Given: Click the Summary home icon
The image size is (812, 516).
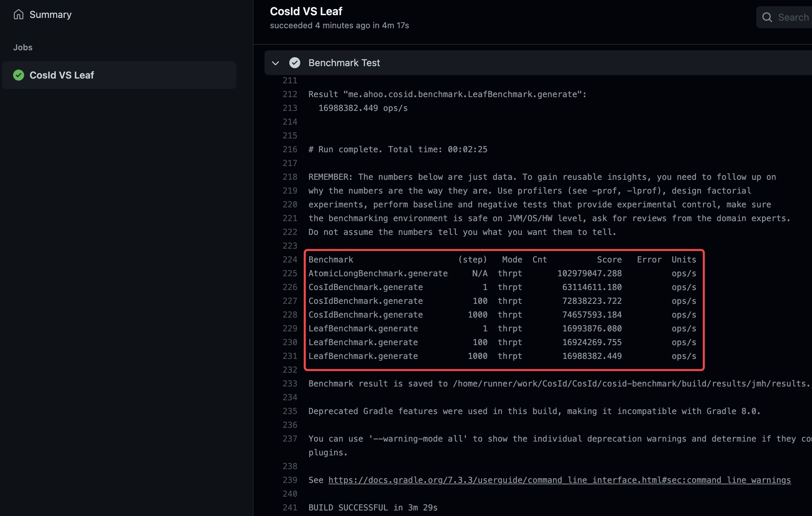Looking at the screenshot, I should [x=19, y=14].
